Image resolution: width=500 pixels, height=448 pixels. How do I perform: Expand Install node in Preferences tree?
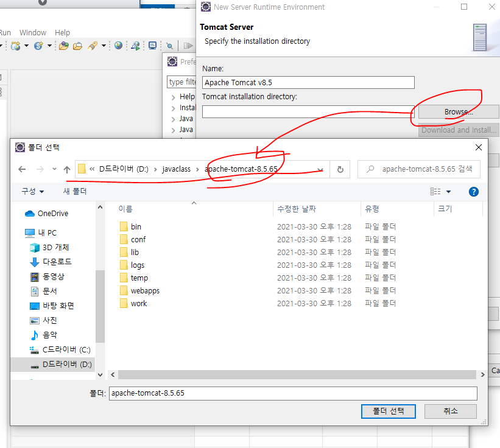tap(173, 108)
